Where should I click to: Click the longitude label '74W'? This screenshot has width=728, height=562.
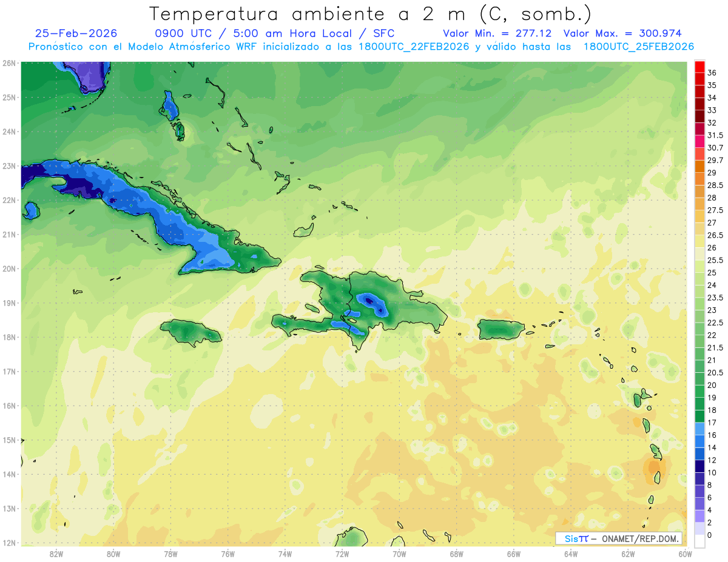pos(285,554)
